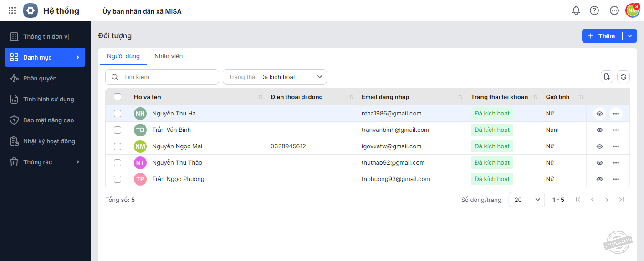Viewport: 644px width, 261px height.
Task: Open the Trạng thái filter dropdown
Action: (x=275, y=77)
